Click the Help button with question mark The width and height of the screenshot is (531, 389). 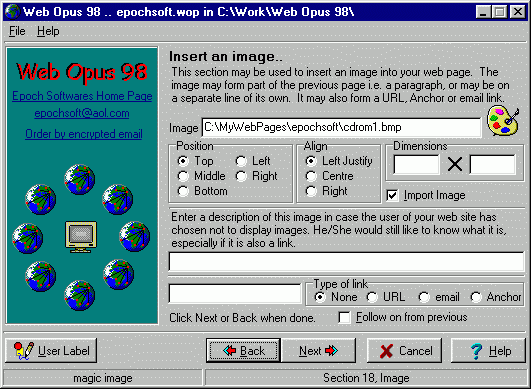coord(488,350)
